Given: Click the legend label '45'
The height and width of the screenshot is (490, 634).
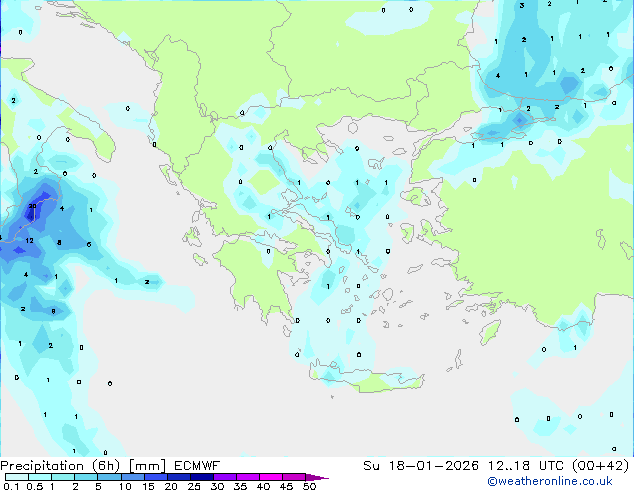Looking at the screenshot, I should tap(286, 486).
